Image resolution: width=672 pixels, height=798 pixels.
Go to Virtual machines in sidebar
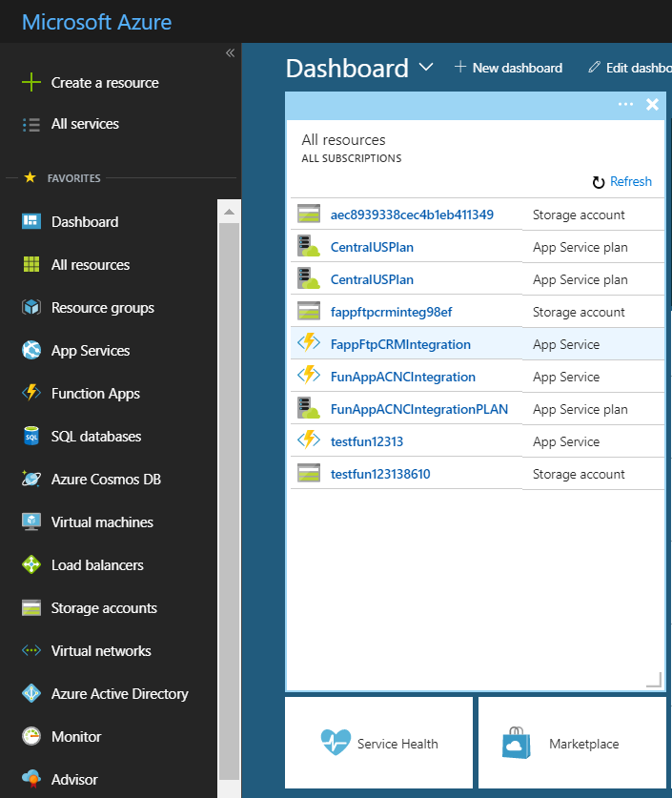(102, 522)
